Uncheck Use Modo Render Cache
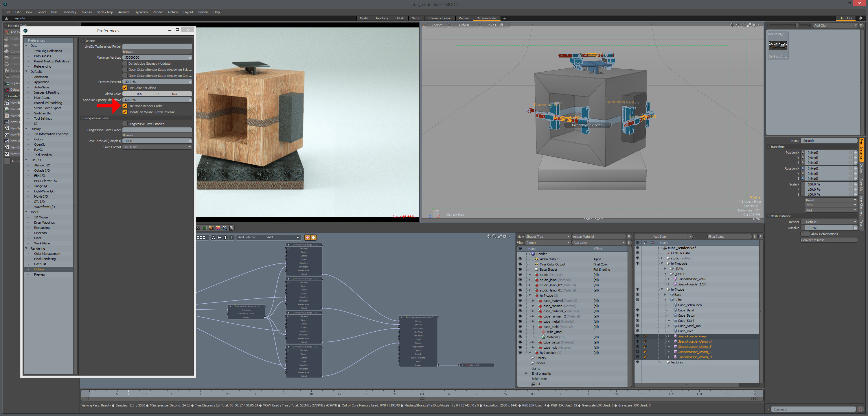Screen dimensions: 868x416 [x=125, y=106]
